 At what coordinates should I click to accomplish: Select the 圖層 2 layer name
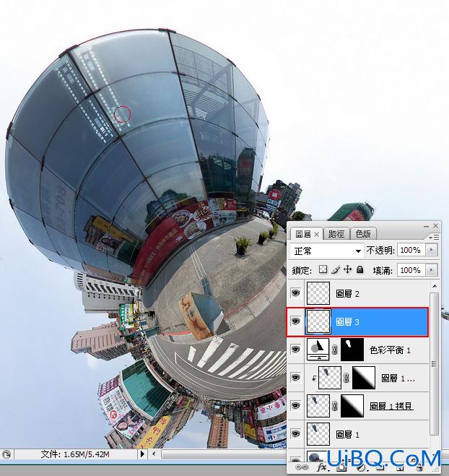click(347, 293)
